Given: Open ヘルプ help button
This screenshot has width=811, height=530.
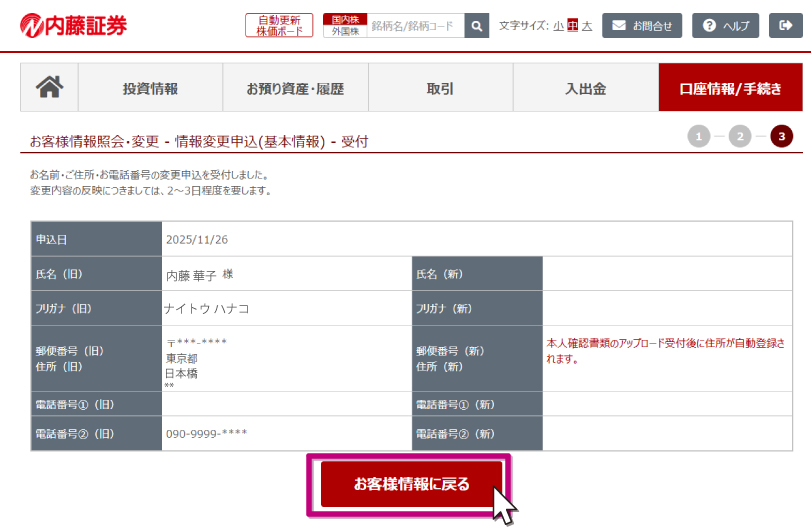Looking at the screenshot, I should click(725, 26).
